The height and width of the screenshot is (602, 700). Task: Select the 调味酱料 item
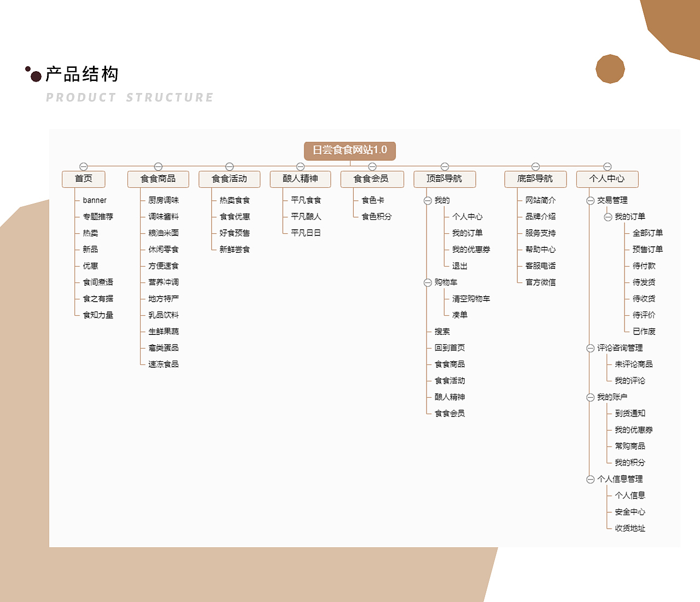[x=164, y=217]
